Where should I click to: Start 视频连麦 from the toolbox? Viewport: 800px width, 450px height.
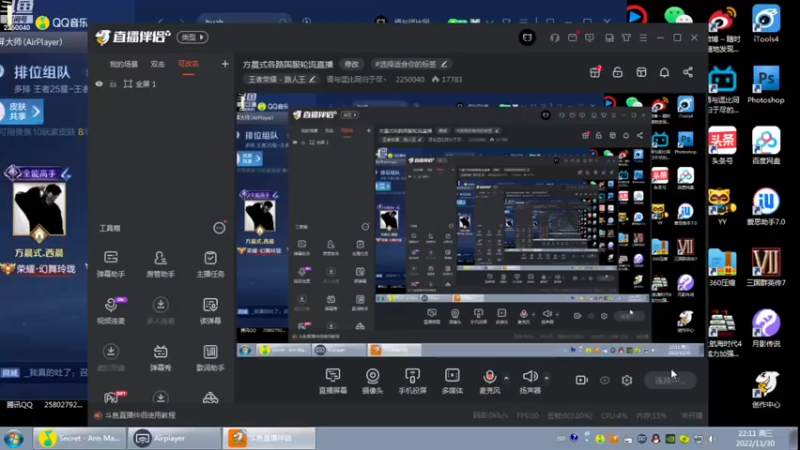point(111,310)
